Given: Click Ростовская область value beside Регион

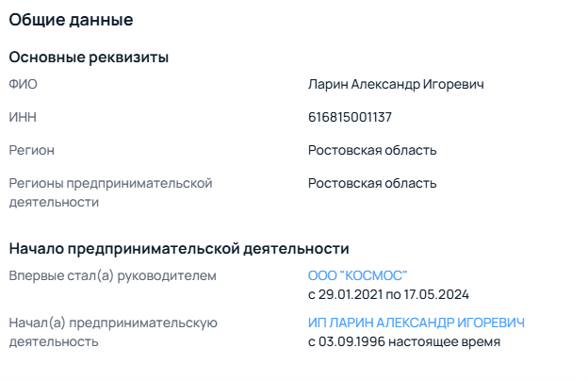Looking at the screenshot, I should pos(372,150).
